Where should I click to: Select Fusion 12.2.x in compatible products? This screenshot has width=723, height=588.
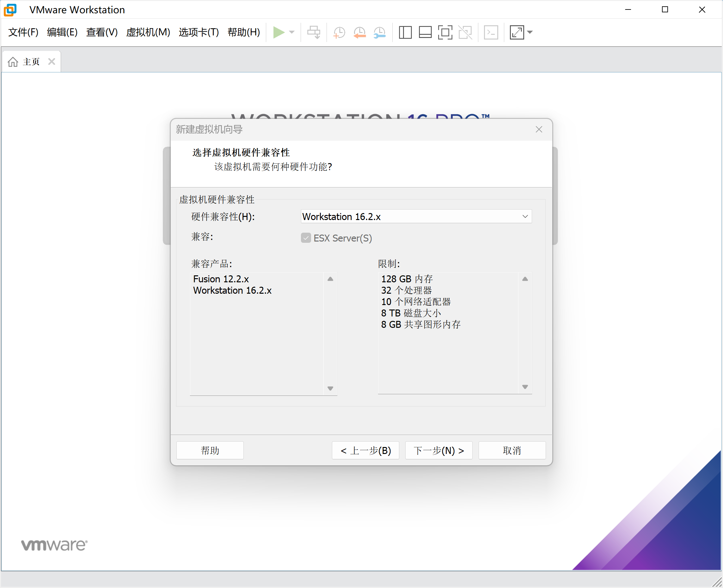221,279
